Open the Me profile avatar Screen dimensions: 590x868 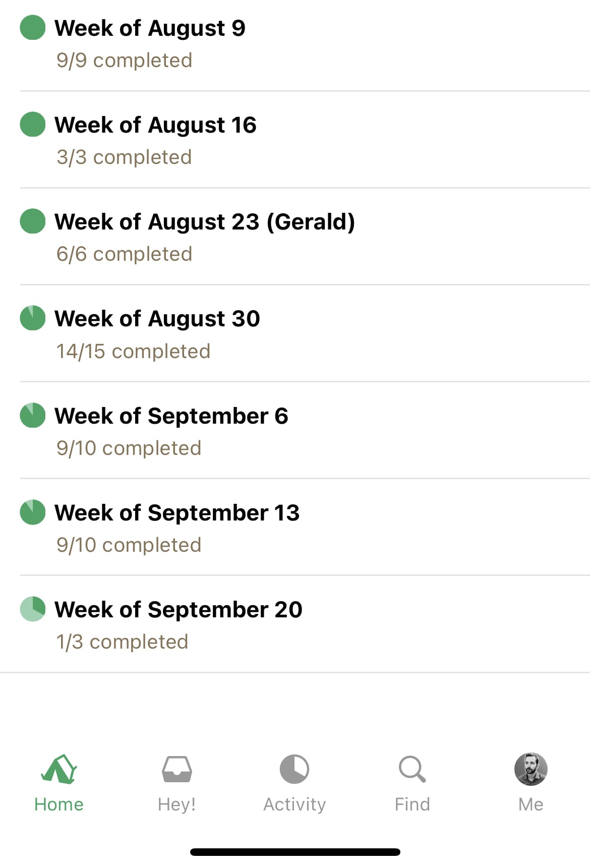(531, 769)
